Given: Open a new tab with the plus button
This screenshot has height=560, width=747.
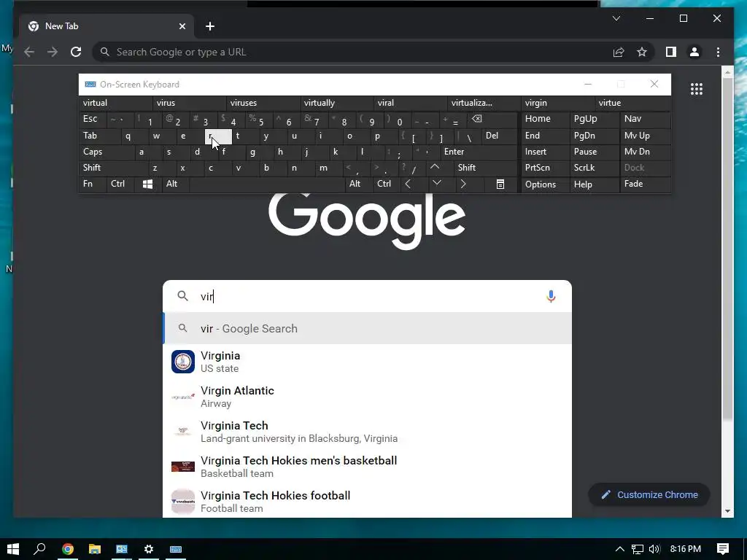Looking at the screenshot, I should (210, 26).
